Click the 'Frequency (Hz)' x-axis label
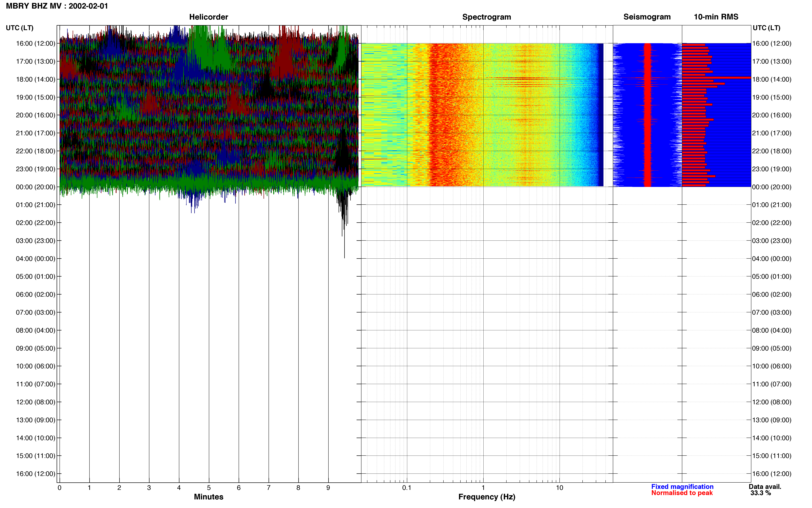 point(487,497)
